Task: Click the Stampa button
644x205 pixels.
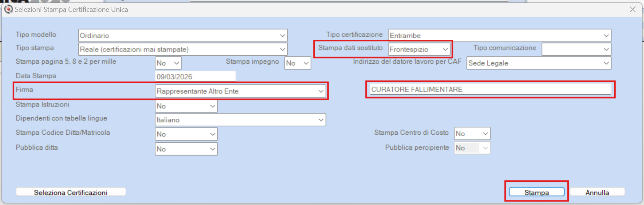Action: (x=537, y=192)
